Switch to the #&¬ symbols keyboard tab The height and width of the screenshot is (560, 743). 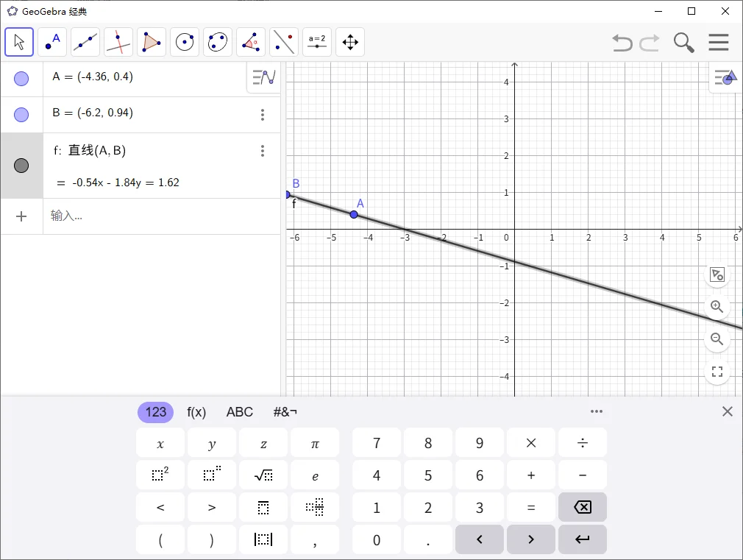[x=285, y=412]
